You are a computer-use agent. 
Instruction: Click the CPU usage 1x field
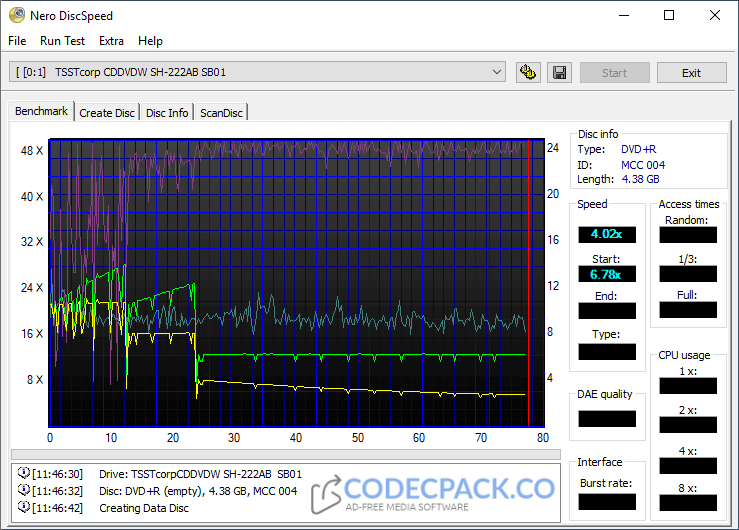(x=688, y=386)
